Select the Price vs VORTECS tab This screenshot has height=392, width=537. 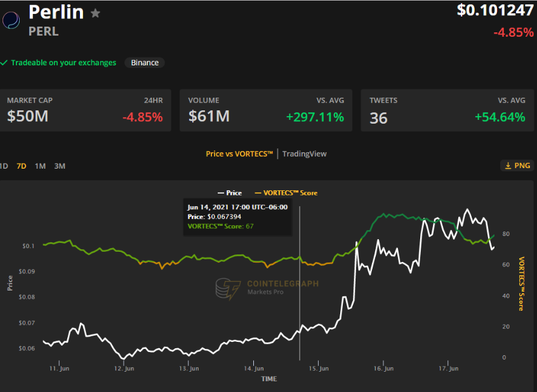(239, 154)
